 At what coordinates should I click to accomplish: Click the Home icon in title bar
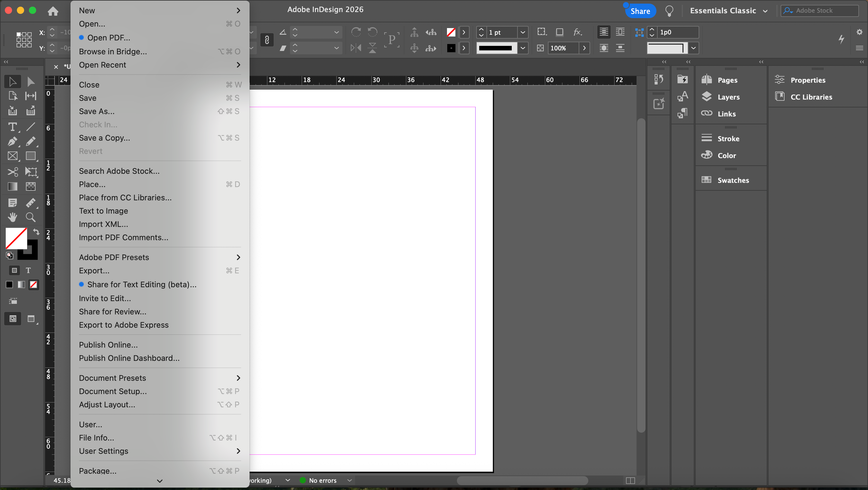53,11
